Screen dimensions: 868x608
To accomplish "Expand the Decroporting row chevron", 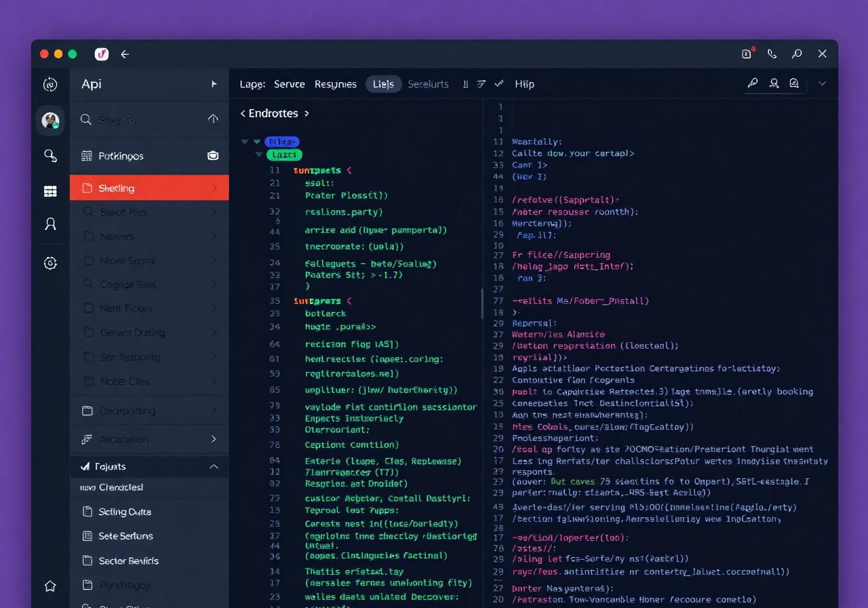I will 214,411.
